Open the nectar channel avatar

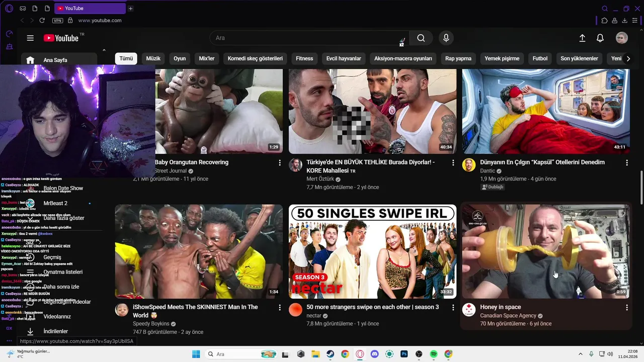(295, 310)
